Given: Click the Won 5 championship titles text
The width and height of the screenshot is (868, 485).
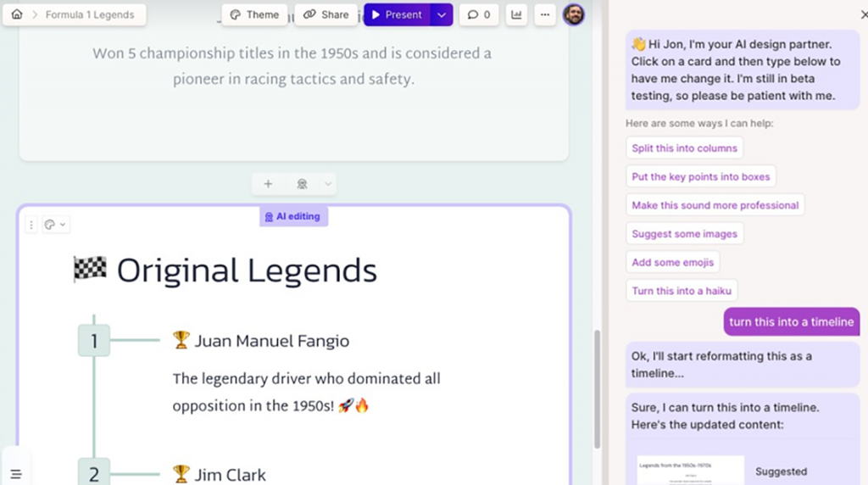Looking at the screenshot, I should click(292, 66).
